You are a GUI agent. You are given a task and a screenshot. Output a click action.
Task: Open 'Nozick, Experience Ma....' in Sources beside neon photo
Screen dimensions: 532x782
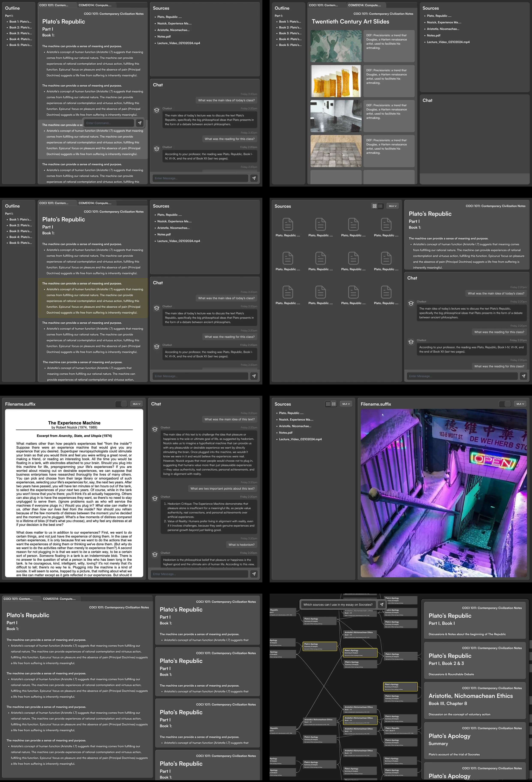[x=296, y=419]
